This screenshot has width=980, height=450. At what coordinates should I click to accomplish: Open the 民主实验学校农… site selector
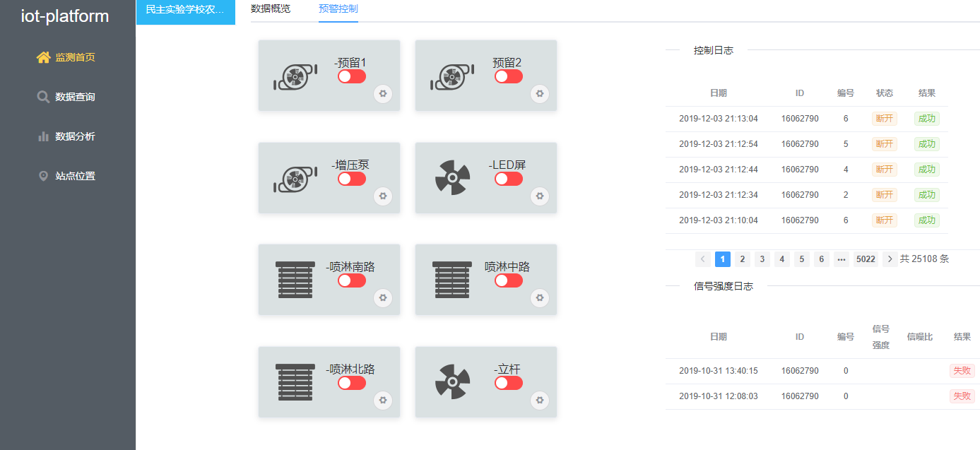click(x=185, y=10)
